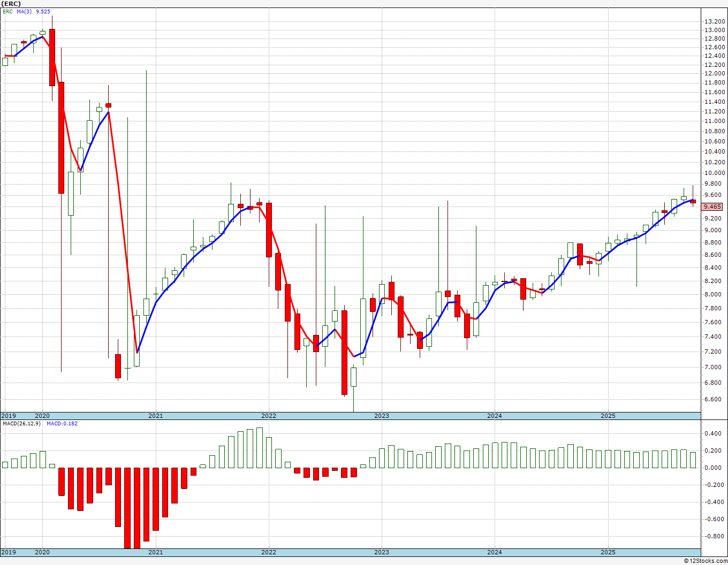Click 2019 on the price chart time axis
This screenshot has width=728, height=565.
tap(9, 416)
